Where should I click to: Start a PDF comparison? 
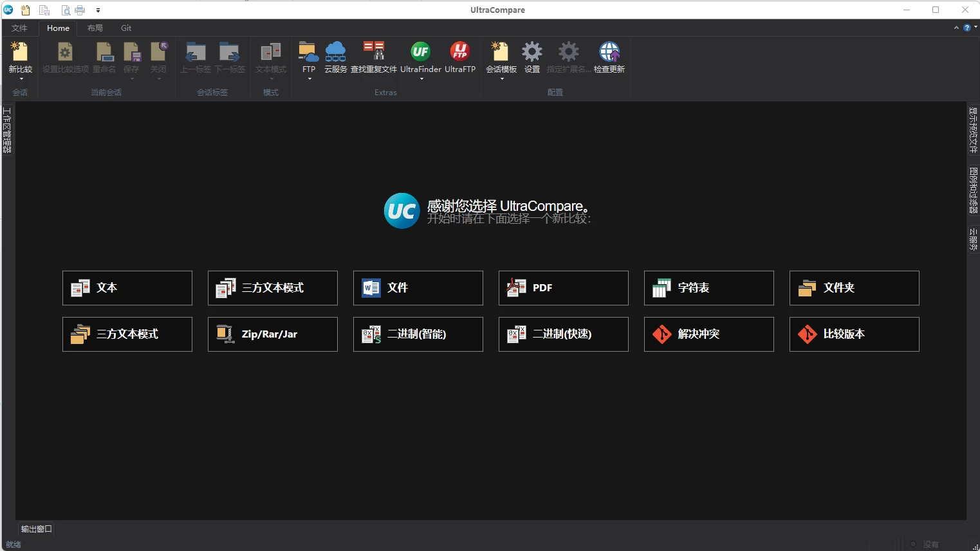[x=563, y=288]
